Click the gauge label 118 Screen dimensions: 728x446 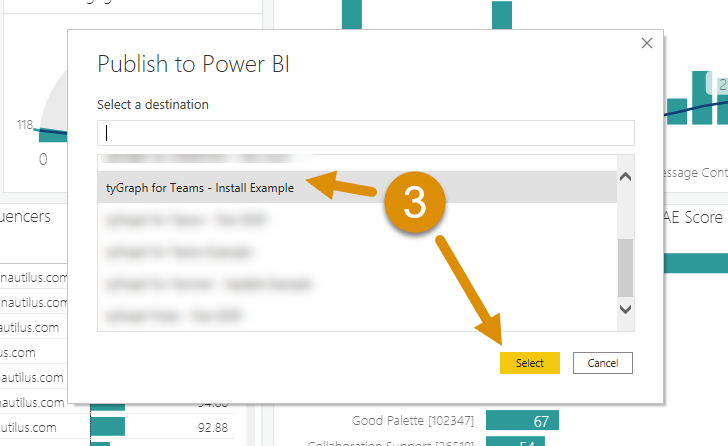pos(25,125)
